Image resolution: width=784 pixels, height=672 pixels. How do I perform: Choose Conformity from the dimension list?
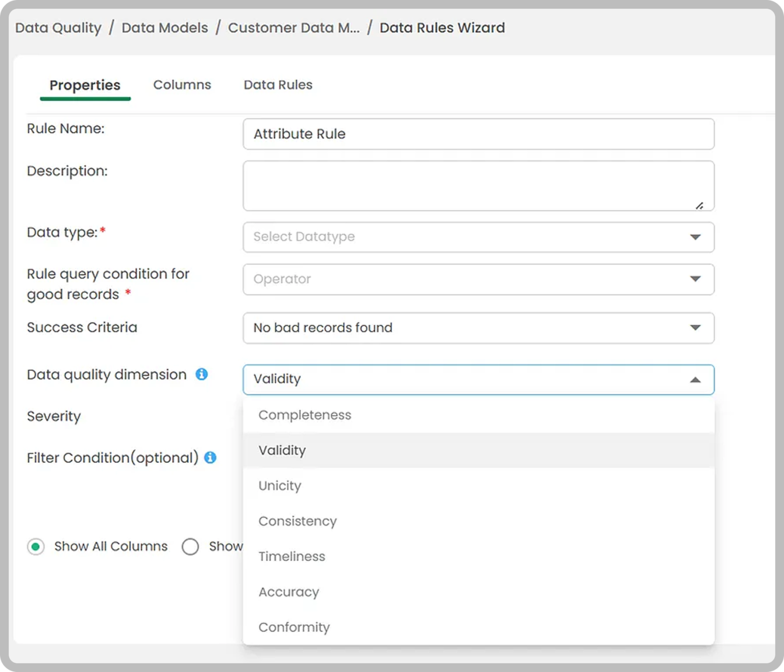click(x=479, y=627)
